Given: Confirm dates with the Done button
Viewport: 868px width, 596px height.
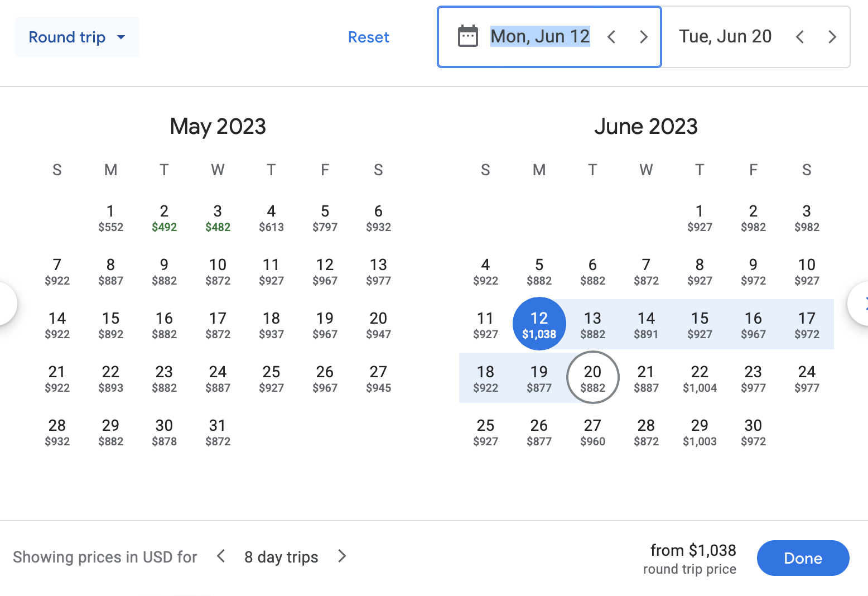Looking at the screenshot, I should [x=803, y=558].
